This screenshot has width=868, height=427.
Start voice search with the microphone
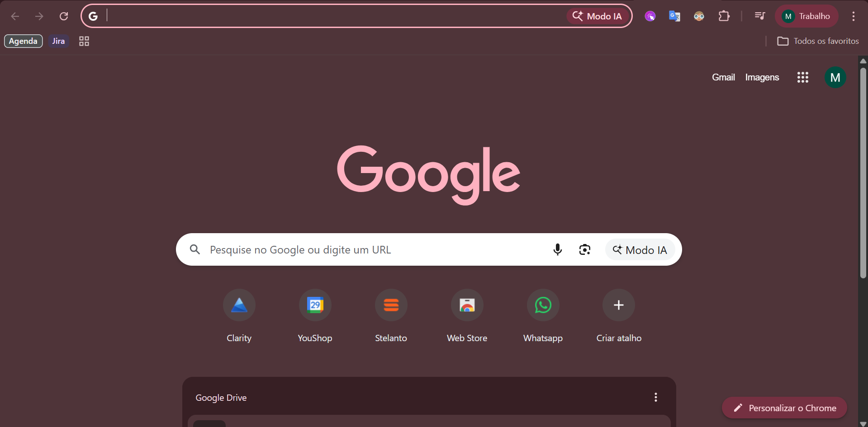(558, 249)
